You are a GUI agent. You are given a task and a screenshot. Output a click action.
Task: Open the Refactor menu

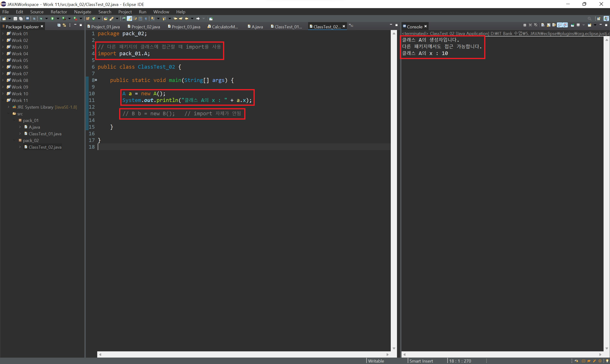[59, 12]
